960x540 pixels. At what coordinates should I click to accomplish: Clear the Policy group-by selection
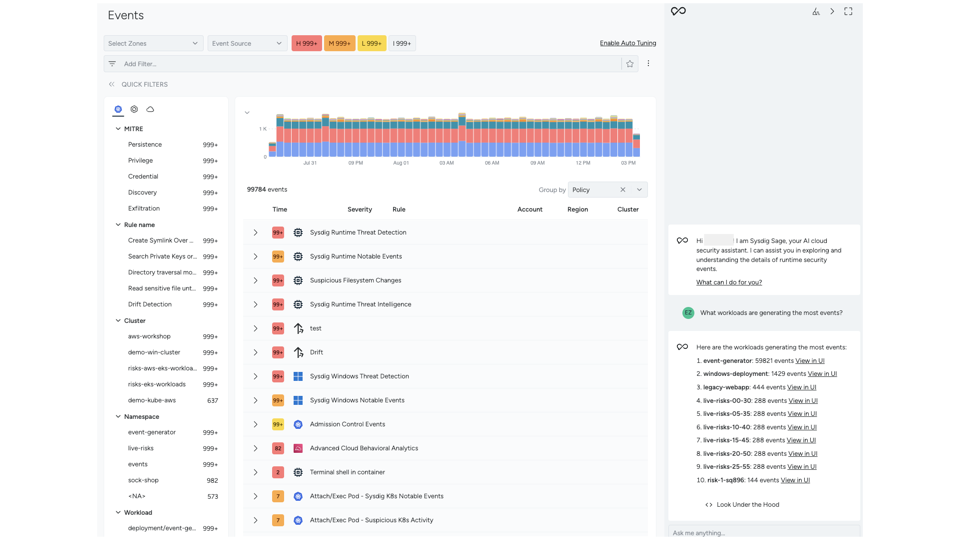(622, 190)
